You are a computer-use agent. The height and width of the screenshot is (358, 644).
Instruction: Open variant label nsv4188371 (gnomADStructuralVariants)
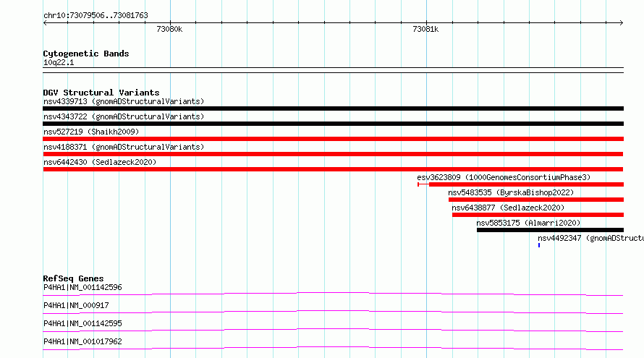124,147
